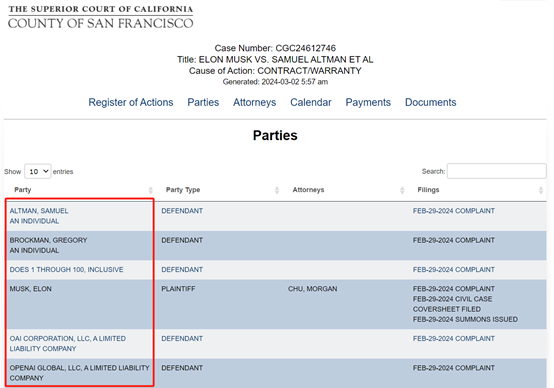Open Does 1 Through 100, Inclusive party link

(x=66, y=270)
